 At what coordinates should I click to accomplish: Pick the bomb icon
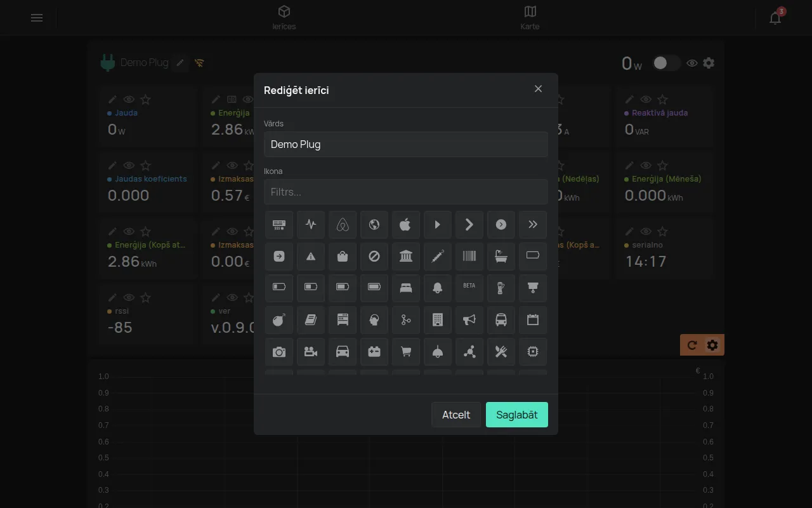pyautogui.click(x=279, y=319)
